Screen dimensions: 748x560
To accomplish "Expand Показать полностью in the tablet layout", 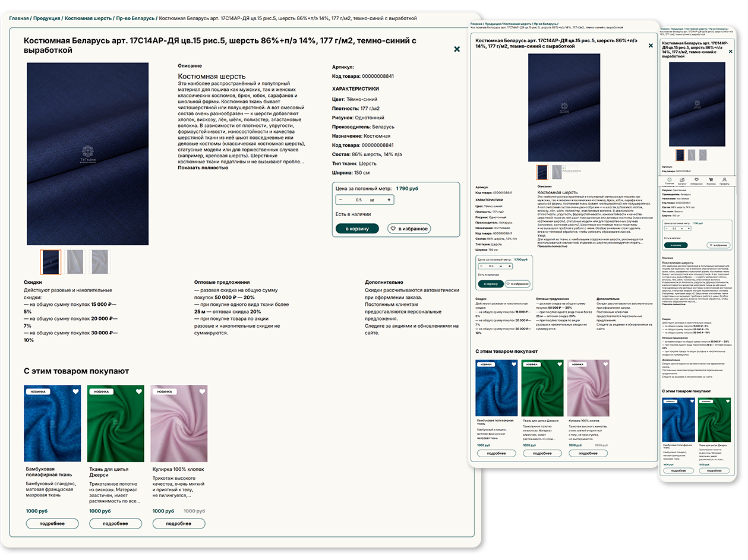I will [x=552, y=246].
